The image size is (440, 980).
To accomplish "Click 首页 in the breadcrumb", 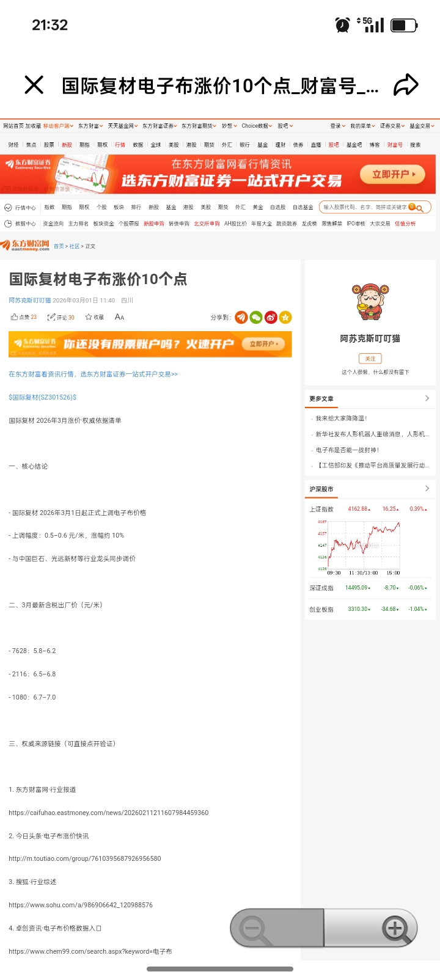I will pyautogui.click(x=59, y=246).
